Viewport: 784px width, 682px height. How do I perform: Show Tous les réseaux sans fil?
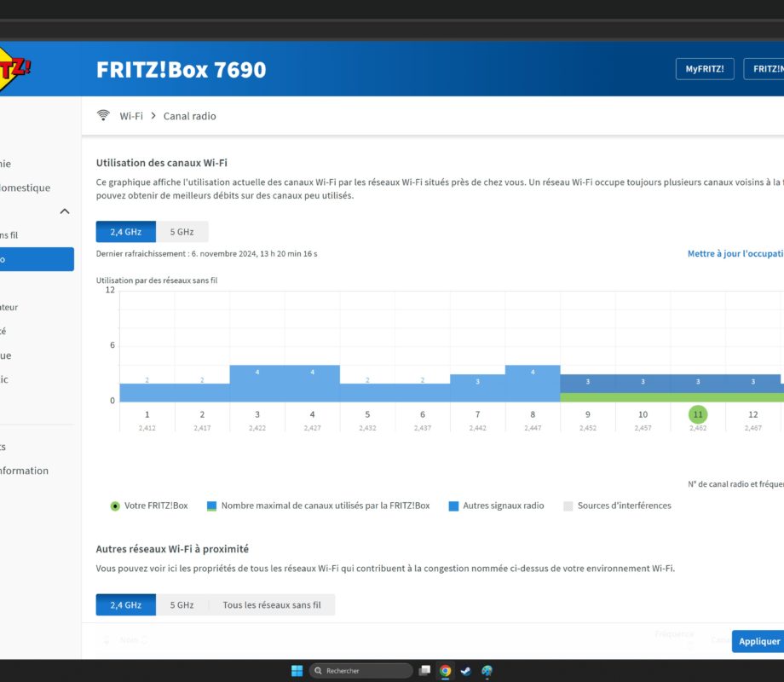(272, 605)
